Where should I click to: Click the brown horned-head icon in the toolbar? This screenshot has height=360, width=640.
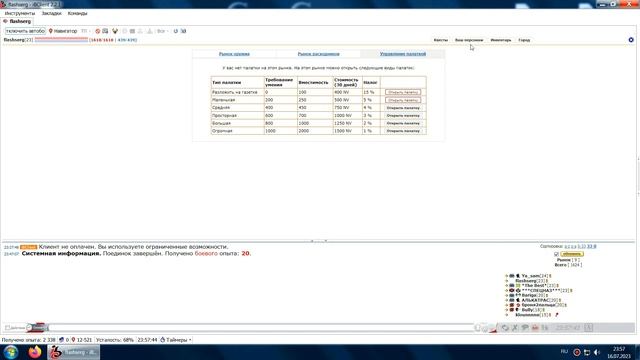click(x=115, y=31)
